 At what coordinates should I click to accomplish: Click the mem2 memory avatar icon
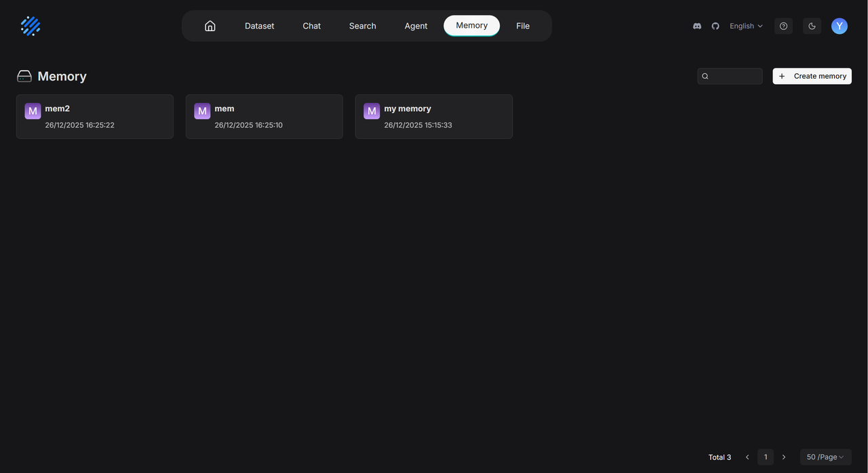click(33, 111)
